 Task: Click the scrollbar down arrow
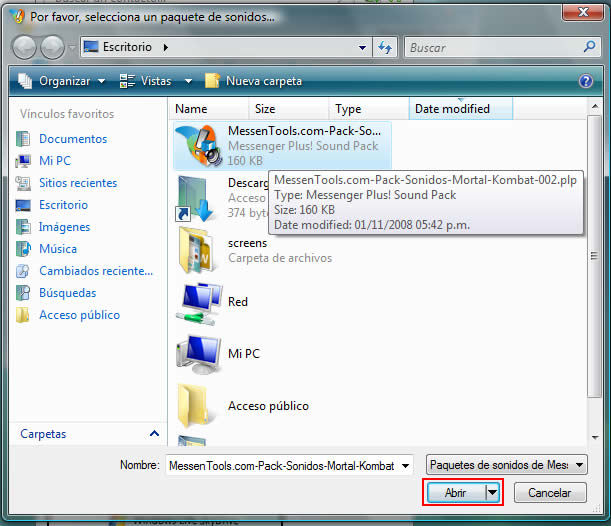595,438
